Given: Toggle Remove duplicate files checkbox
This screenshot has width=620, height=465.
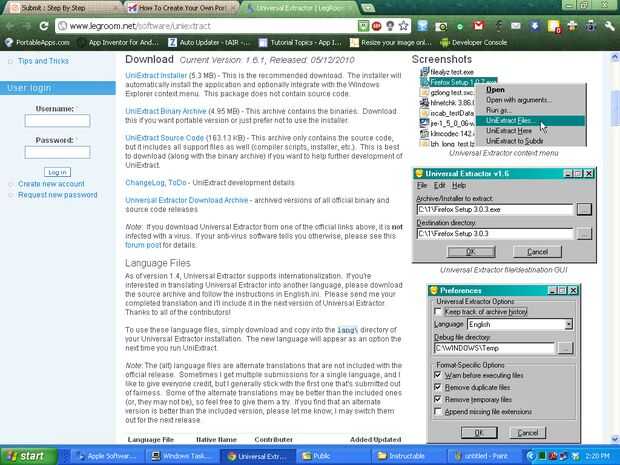Looking at the screenshot, I should 438,387.
